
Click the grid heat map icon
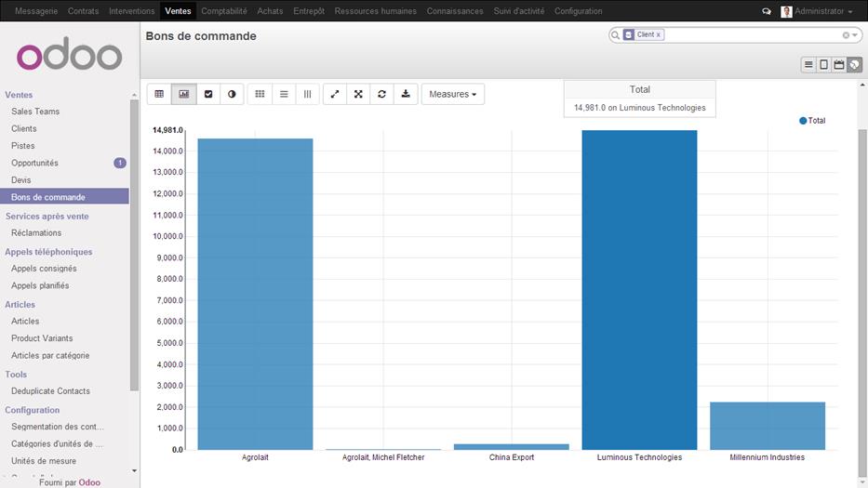tap(260, 94)
